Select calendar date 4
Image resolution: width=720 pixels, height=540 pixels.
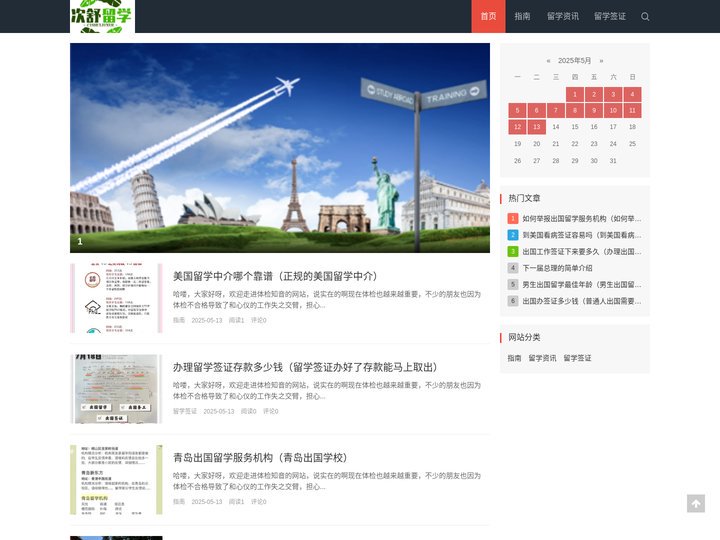click(x=632, y=94)
